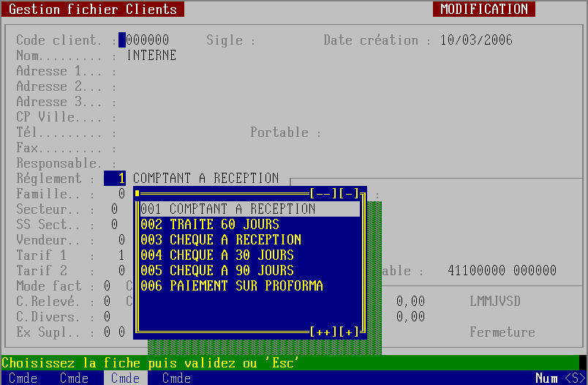Click the Code client field showing 000000
The image size is (588, 385).
[147, 40]
